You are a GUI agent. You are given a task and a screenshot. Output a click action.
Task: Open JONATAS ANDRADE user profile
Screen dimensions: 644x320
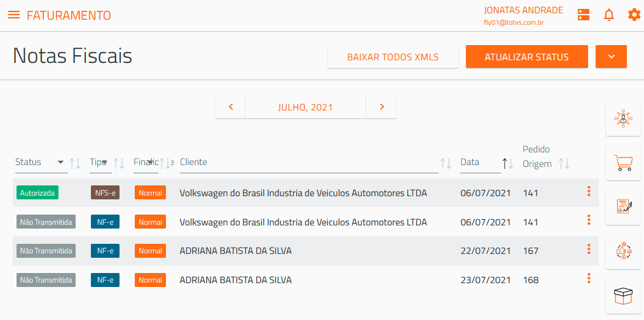[x=524, y=11]
